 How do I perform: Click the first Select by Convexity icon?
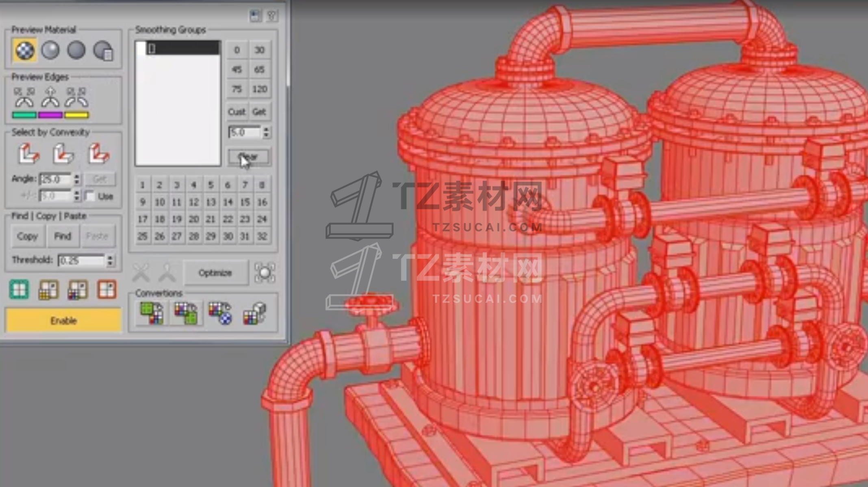click(x=29, y=154)
